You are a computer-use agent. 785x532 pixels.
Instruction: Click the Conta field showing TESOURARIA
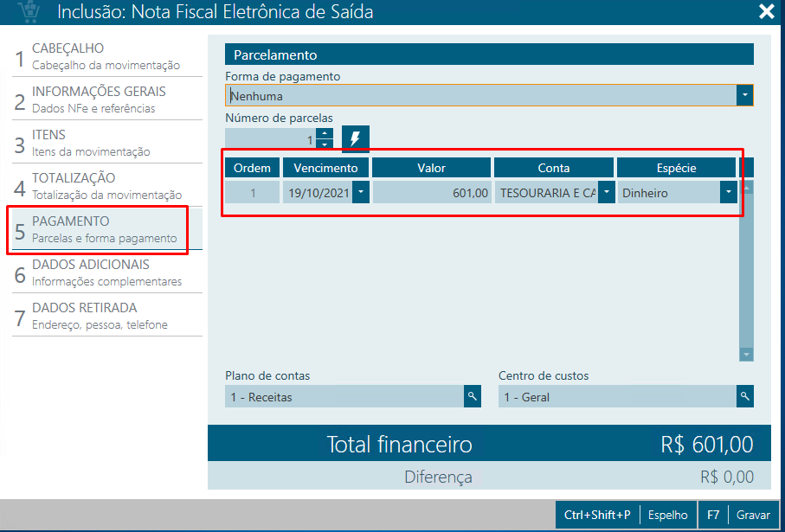coord(547,192)
